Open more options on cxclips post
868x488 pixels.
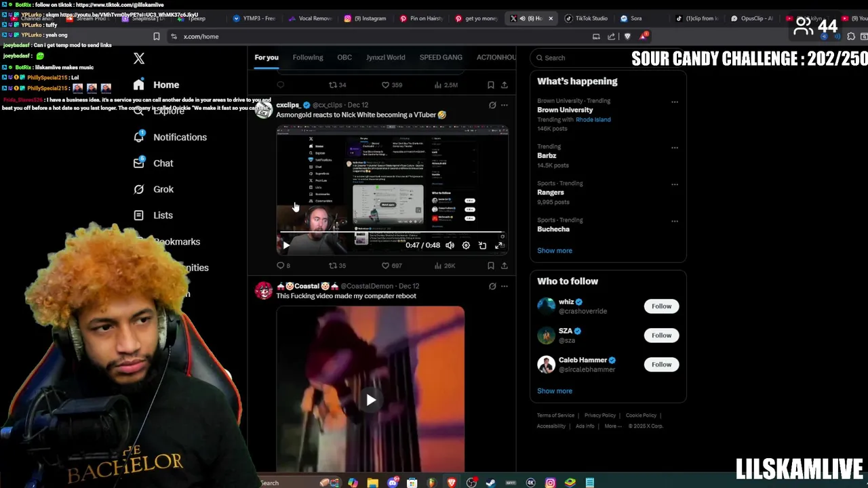(x=504, y=105)
